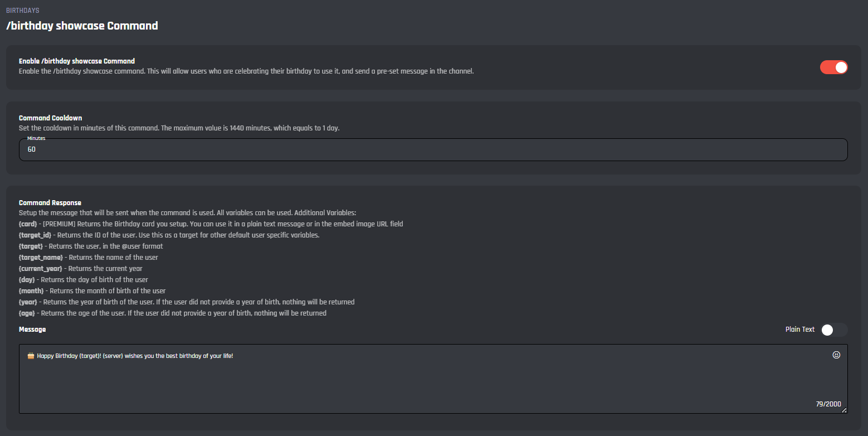Click the {card} variable name
Image resolution: width=868 pixels, height=436 pixels.
(29, 224)
